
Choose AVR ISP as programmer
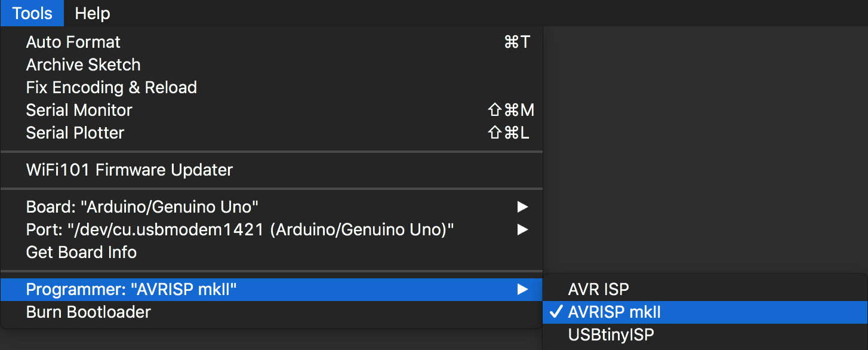click(x=598, y=289)
